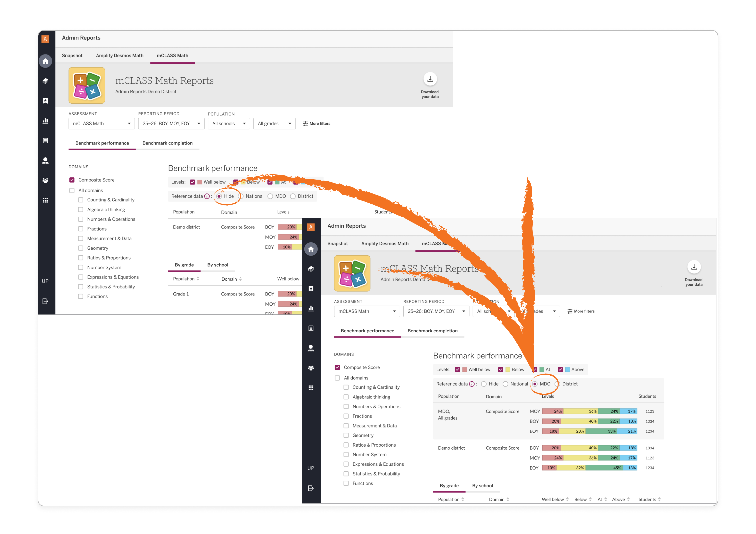Click the blue Above level color swatch
756x534 pixels.
pyautogui.click(x=567, y=369)
